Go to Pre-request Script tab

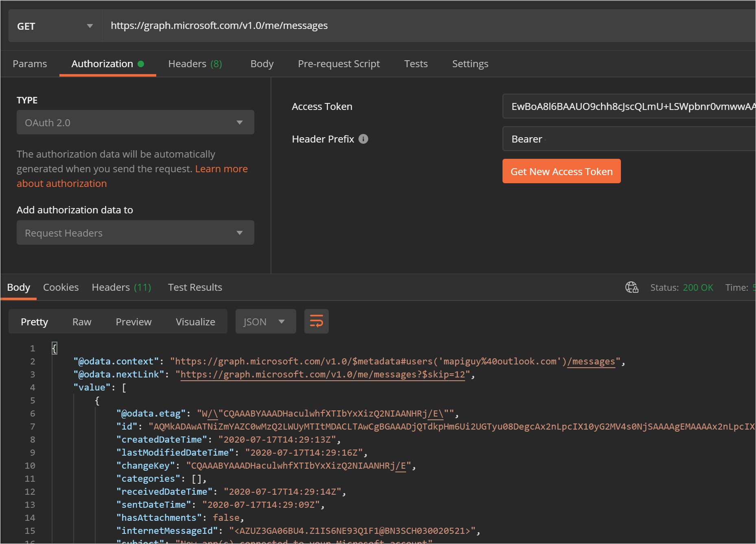point(339,64)
